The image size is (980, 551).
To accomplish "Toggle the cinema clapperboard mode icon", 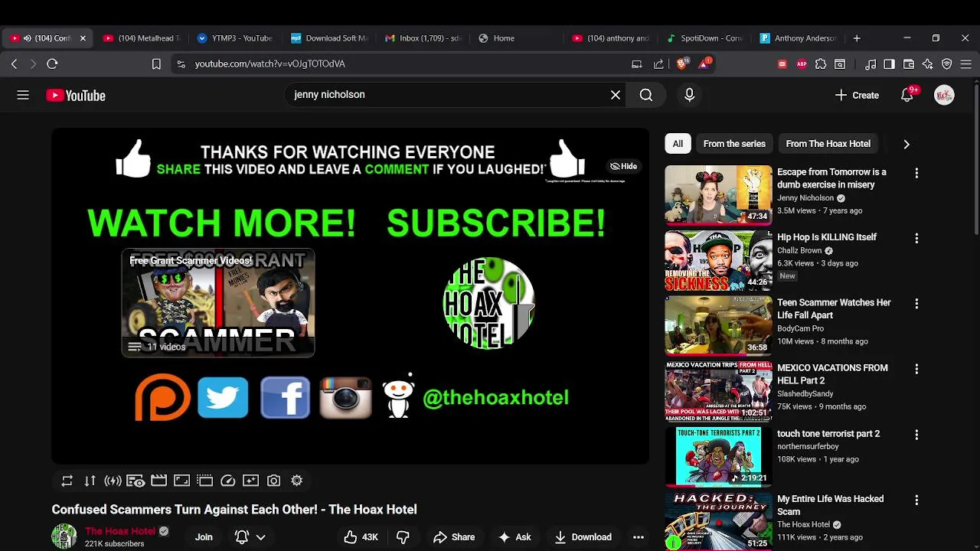I will [158, 481].
